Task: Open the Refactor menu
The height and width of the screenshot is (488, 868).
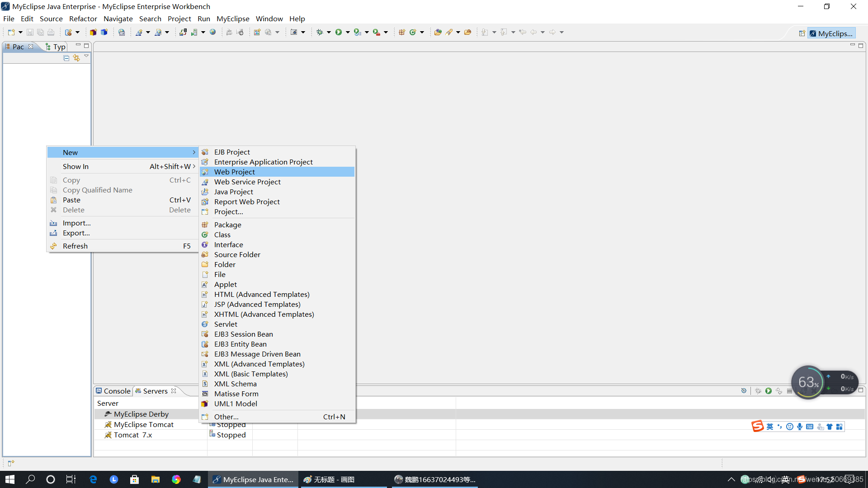Action: pos(83,19)
